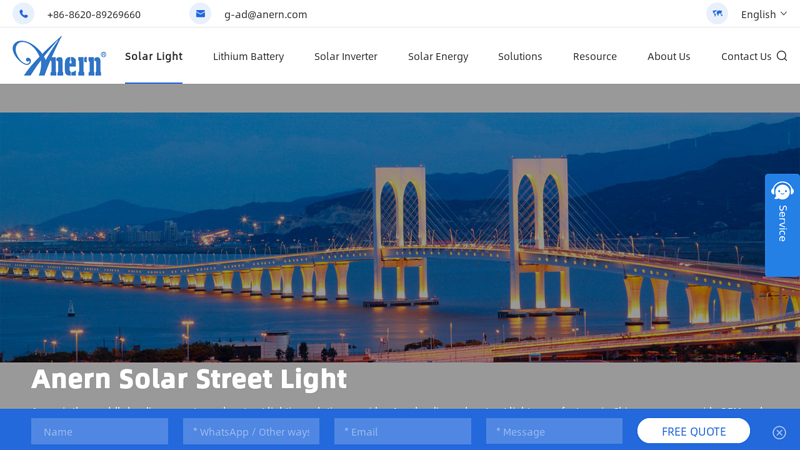Focus the WhatsApp / Other ways field
Screen dimensions: 800x450
click(251, 432)
